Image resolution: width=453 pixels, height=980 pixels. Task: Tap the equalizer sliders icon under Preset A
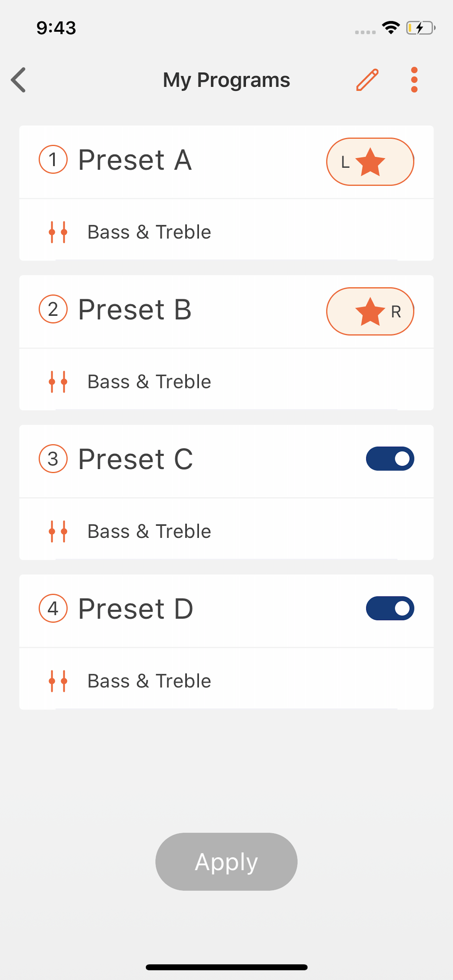pyautogui.click(x=58, y=232)
